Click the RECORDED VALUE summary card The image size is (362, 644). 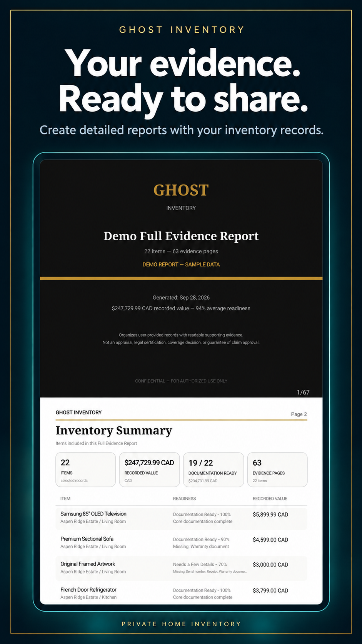pos(150,470)
